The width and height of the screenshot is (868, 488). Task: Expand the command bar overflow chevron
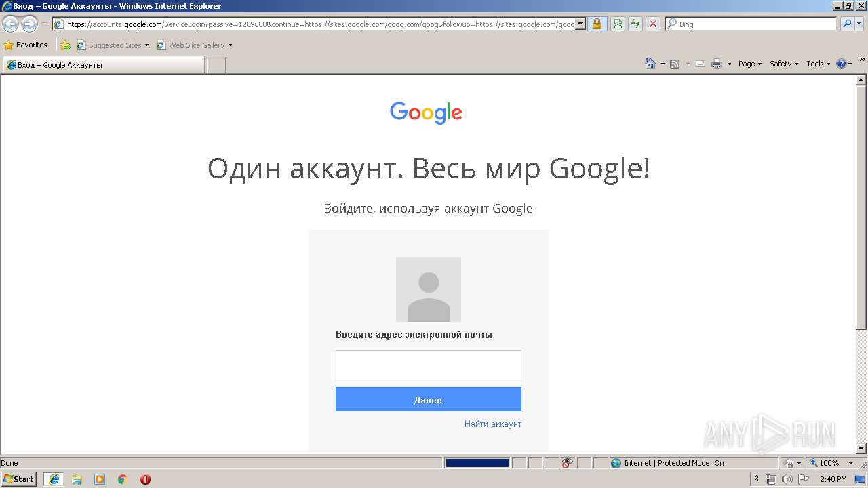click(863, 61)
